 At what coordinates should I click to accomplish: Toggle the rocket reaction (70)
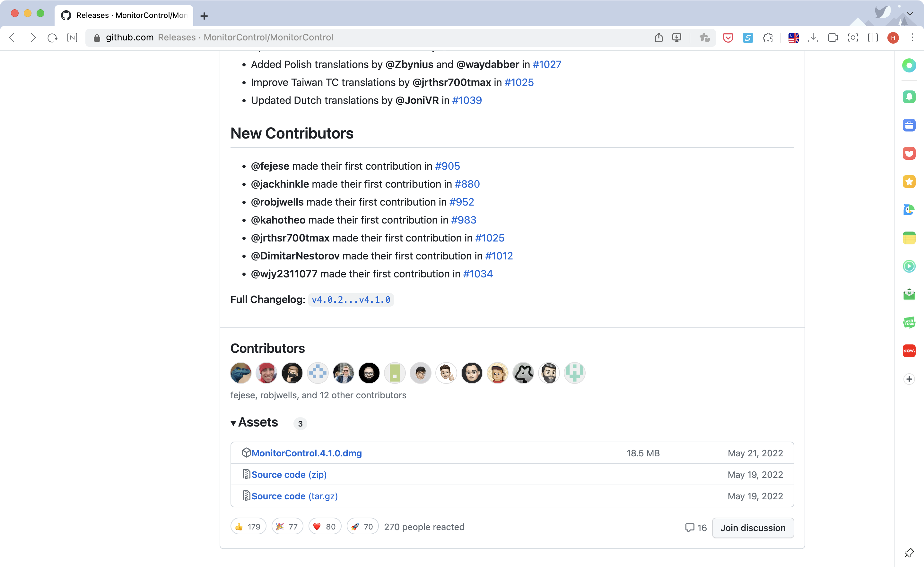[362, 527]
